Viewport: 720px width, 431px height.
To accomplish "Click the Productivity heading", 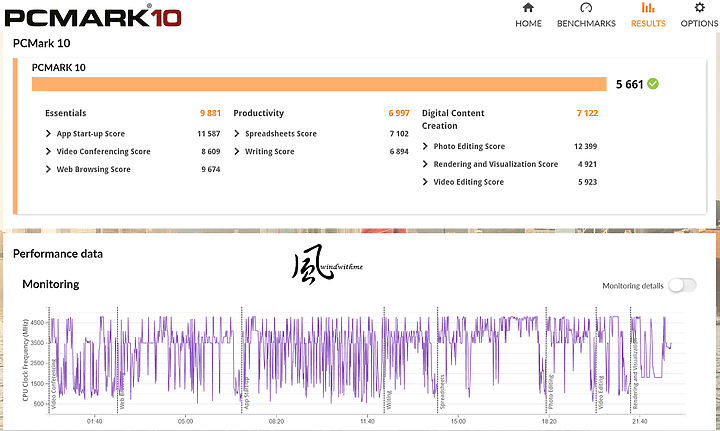I will click(259, 113).
